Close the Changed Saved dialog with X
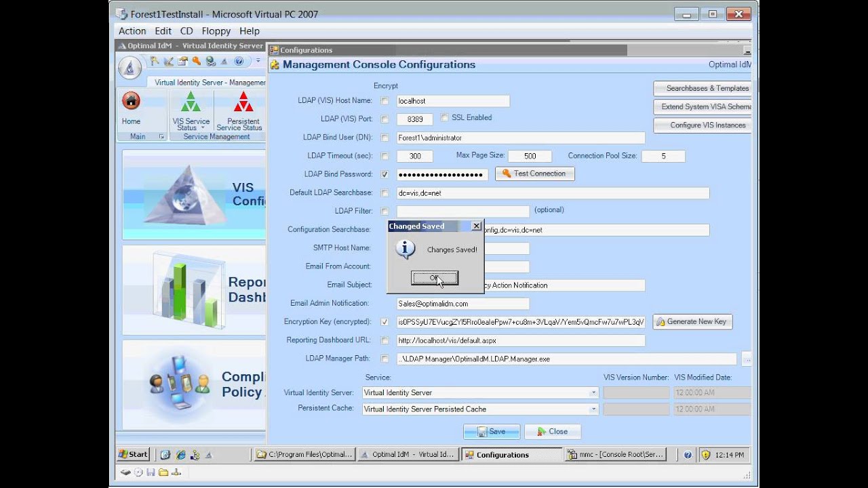Screen dimensions: 868x488 476,226
